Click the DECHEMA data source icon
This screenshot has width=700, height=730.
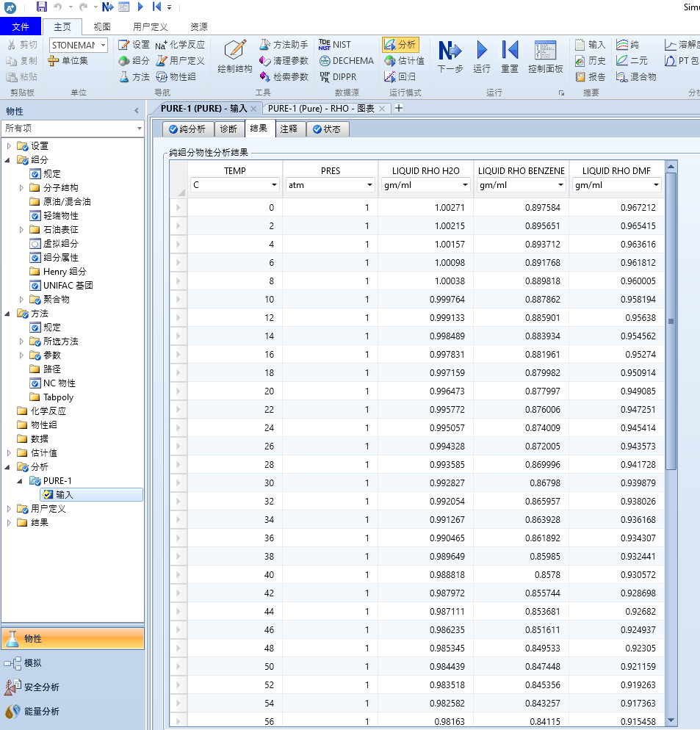click(325, 61)
